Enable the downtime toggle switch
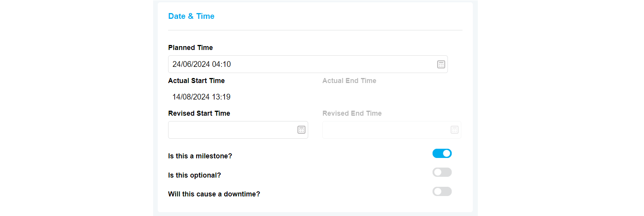The height and width of the screenshot is (216, 644). click(442, 191)
